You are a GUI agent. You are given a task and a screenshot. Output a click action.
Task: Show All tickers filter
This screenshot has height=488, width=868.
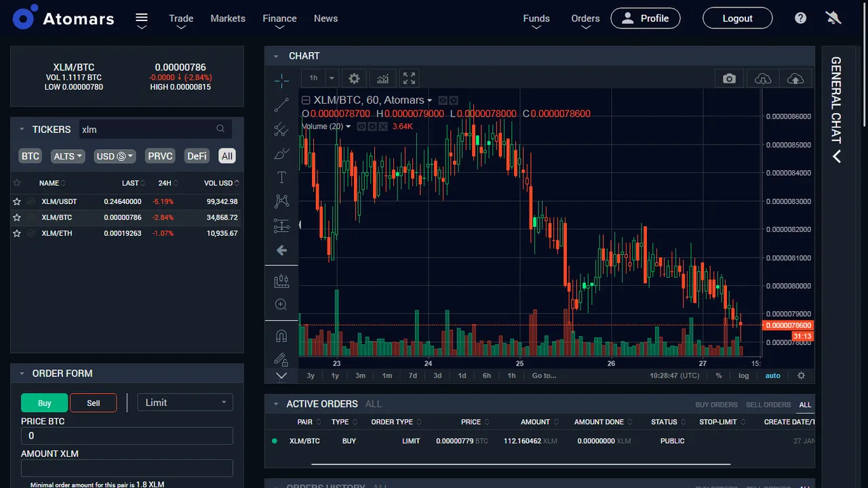pyautogui.click(x=227, y=156)
